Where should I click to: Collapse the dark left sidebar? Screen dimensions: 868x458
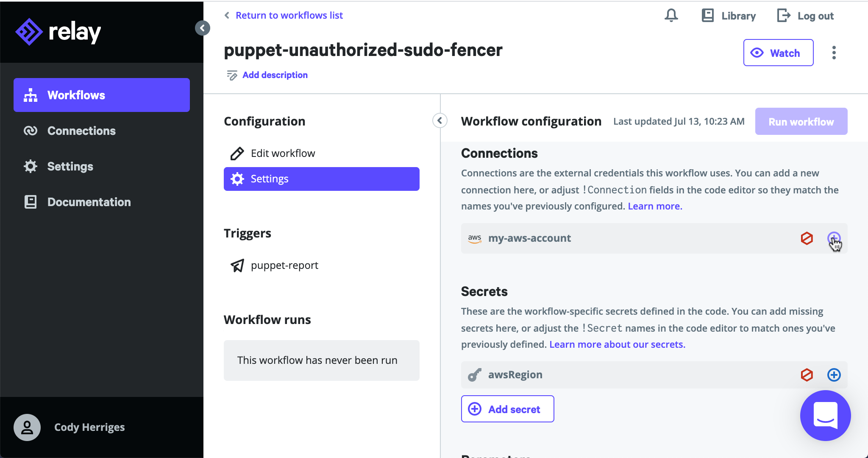203,28
